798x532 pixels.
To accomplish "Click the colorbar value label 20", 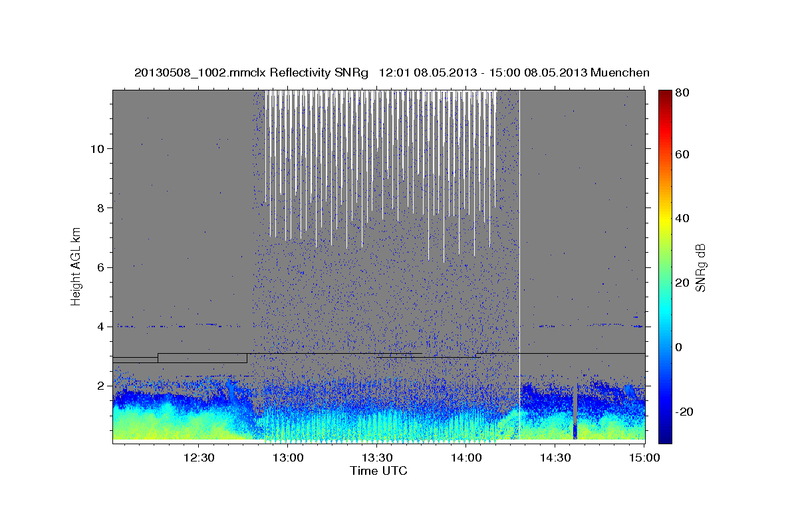I will [682, 283].
